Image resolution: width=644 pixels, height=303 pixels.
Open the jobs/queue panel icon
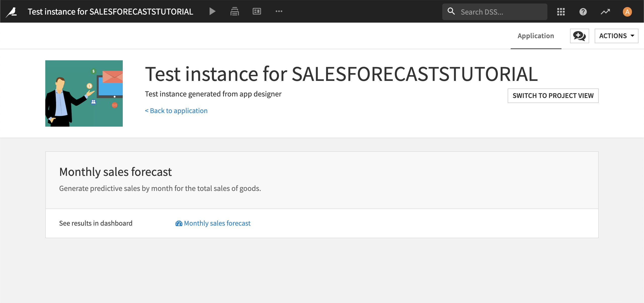(234, 11)
